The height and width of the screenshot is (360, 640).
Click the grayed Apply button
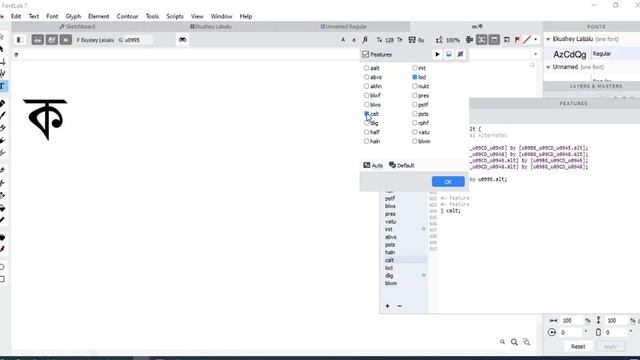pos(610,346)
